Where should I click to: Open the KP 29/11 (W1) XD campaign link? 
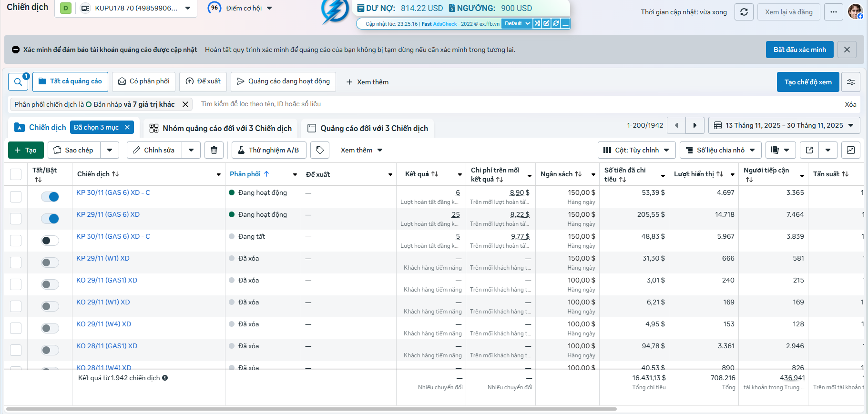tap(103, 258)
